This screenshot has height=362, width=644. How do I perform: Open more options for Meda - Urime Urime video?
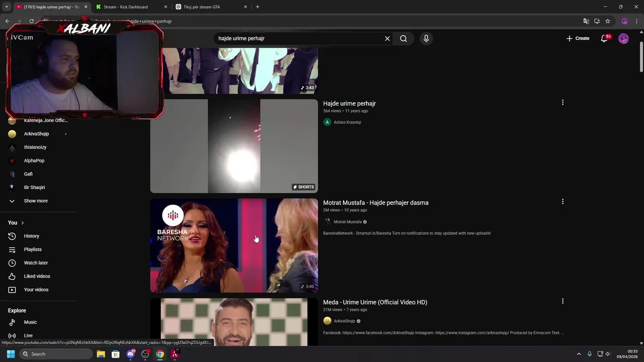[x=562, y=301]
